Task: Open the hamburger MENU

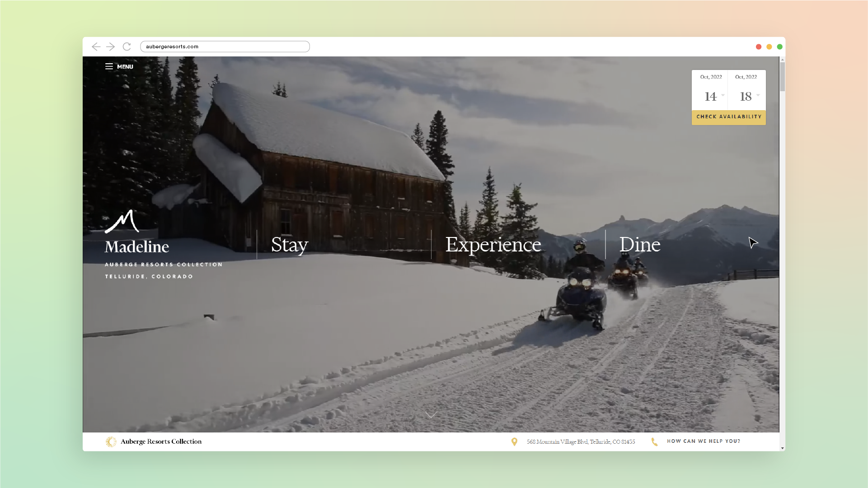Action: click(119, 66)
